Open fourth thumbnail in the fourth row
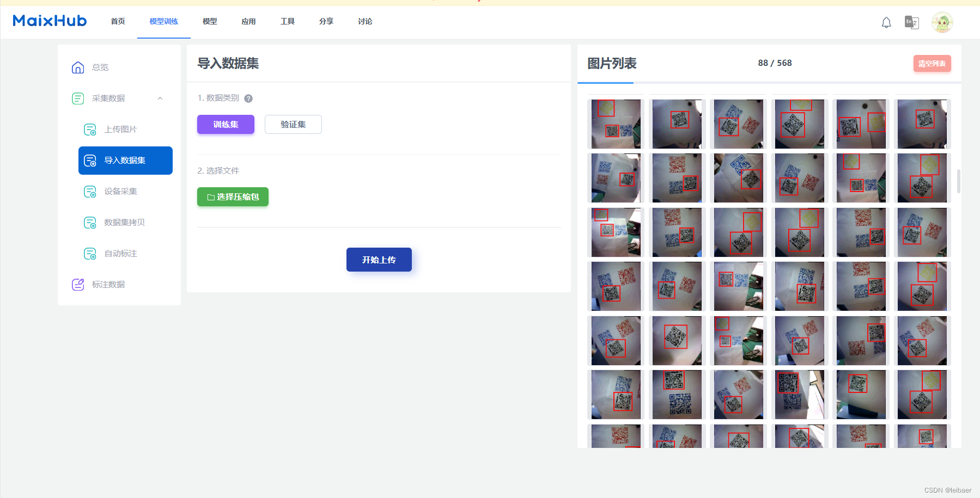The width and height of the screenshot is (980, 498). (x=800, y=286)
